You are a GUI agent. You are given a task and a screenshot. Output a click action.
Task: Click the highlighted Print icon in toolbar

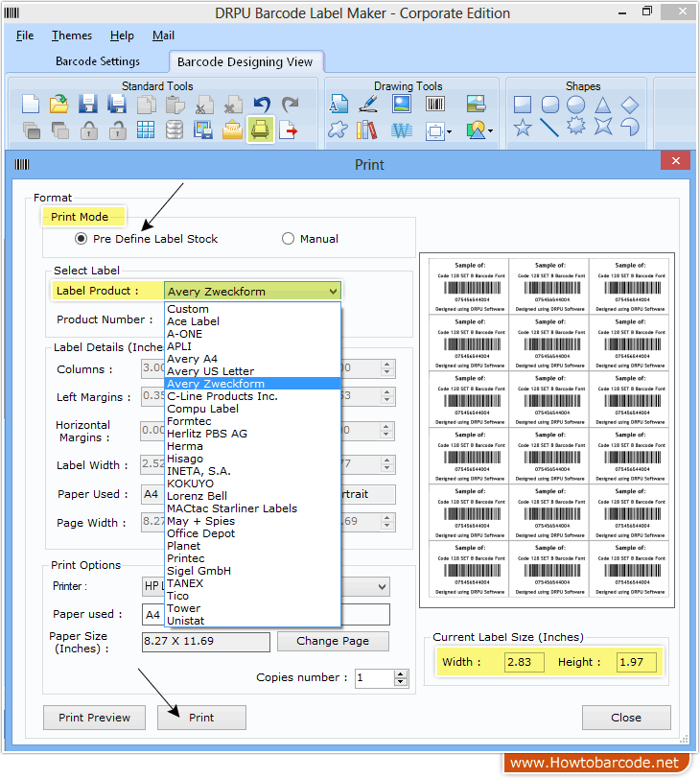click(260, 130)
